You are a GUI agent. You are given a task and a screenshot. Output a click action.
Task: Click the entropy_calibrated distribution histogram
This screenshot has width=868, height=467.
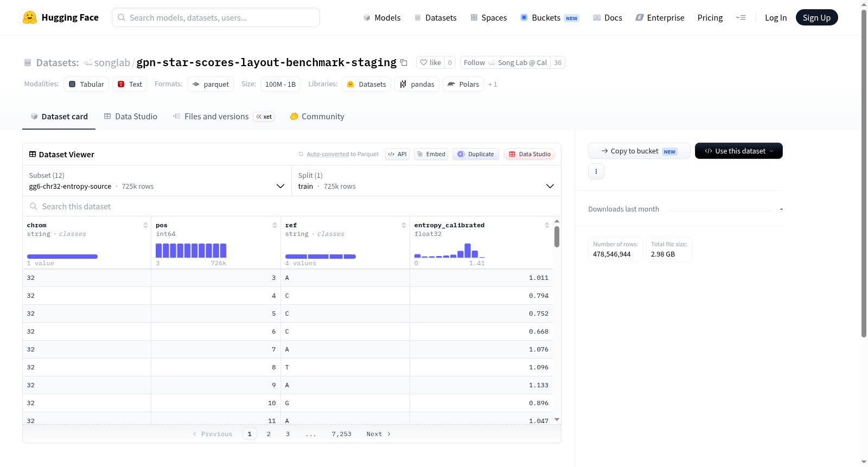[x=450, y=250]
